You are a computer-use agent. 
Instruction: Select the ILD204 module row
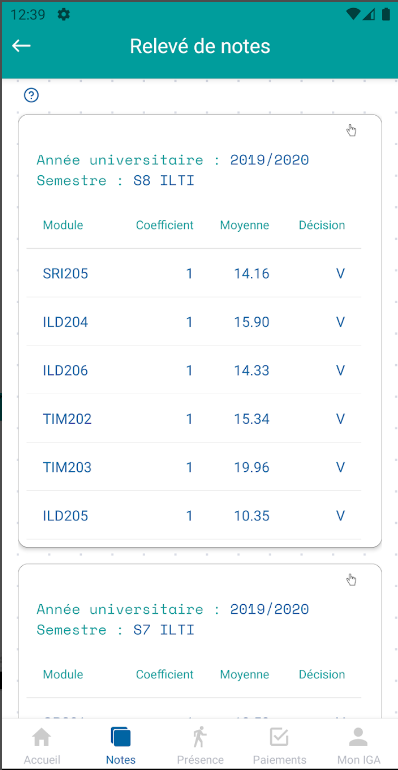(x=194, y=322)
